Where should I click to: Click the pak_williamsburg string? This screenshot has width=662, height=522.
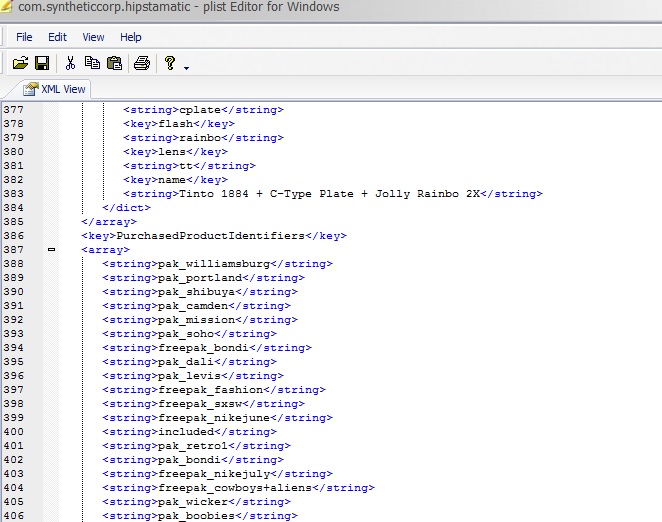pos(217,264)
